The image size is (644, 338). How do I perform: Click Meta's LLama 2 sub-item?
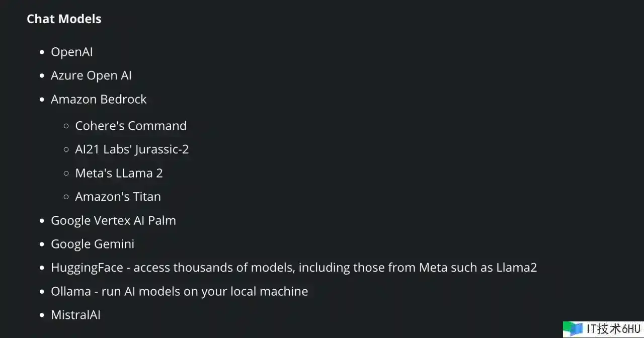119,173
